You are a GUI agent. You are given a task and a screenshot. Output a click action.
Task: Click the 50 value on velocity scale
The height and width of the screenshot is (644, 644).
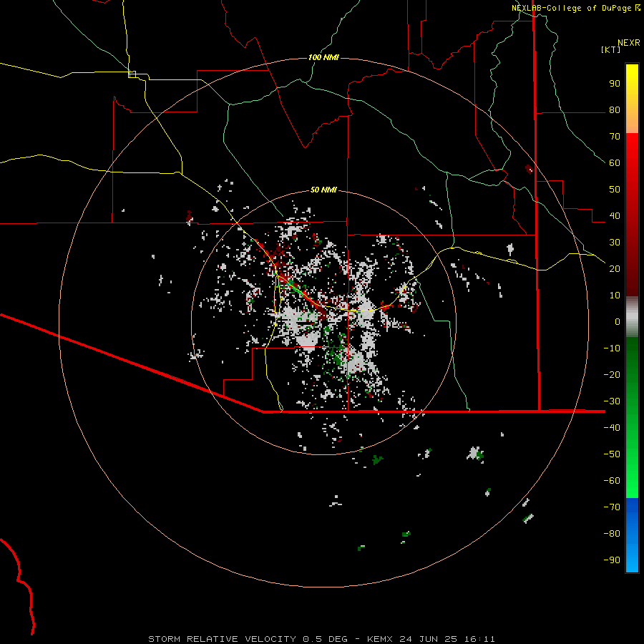(615, 190)
